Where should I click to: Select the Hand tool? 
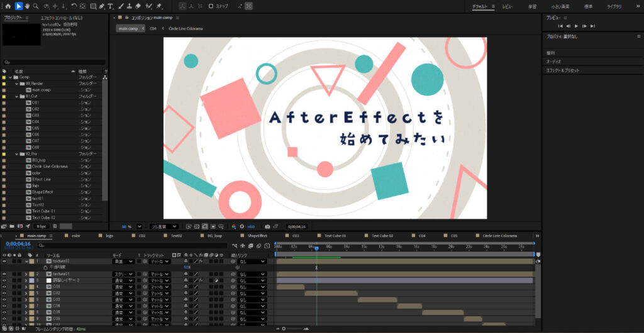coord(27,6)
